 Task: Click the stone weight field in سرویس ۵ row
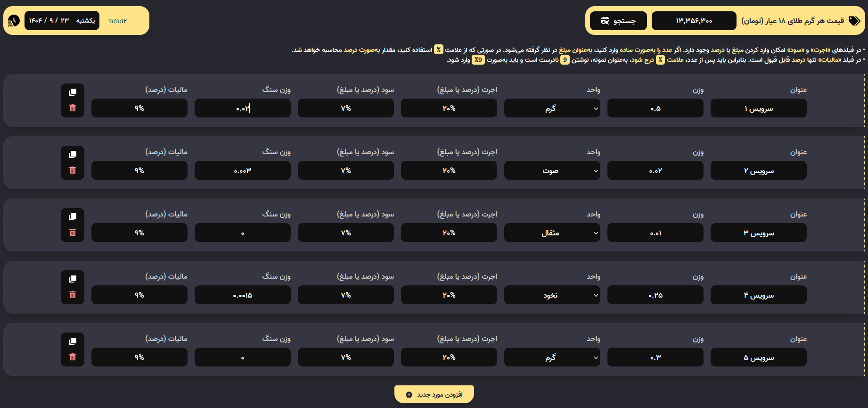[x=242, y=358]
